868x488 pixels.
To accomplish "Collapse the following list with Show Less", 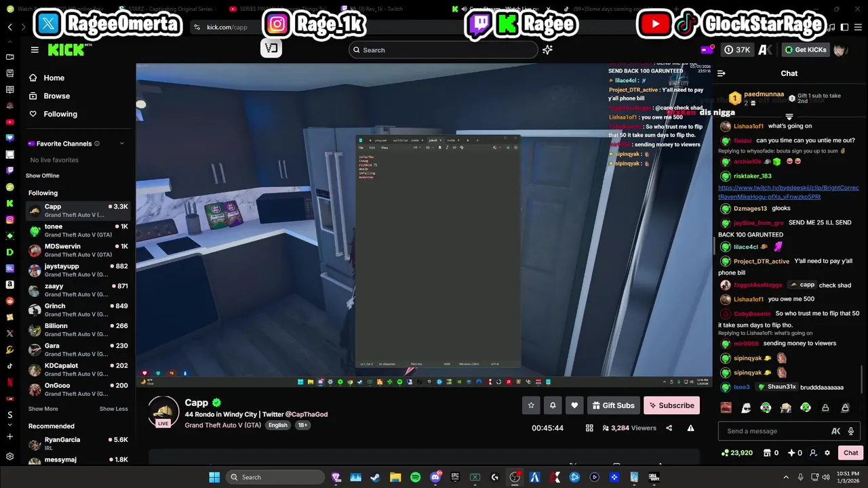I will [x=113, y=409].
